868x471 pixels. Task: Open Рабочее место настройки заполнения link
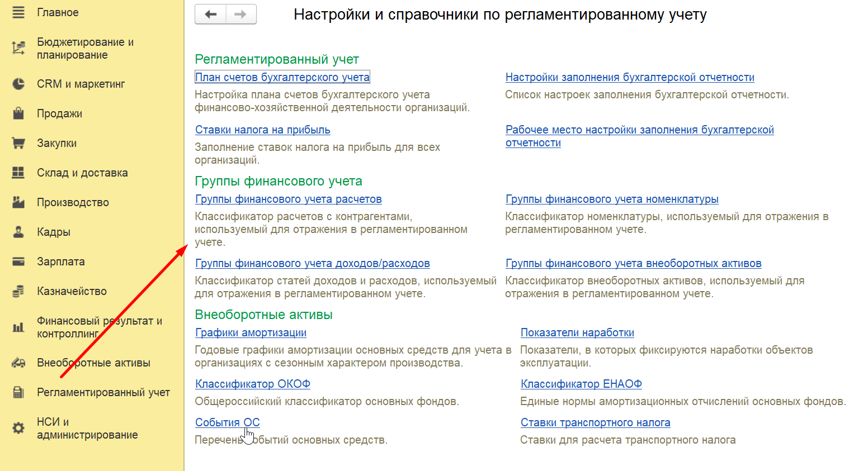click(x=640, y=136)
